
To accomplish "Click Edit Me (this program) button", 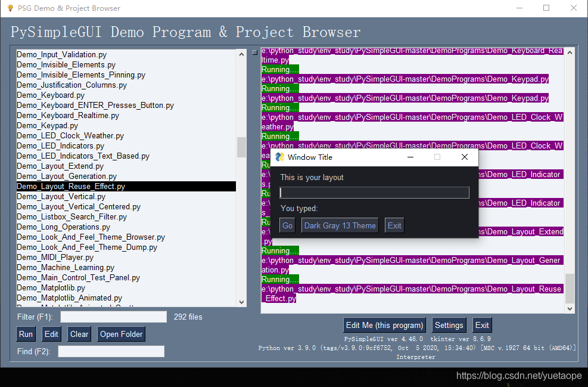I will 384,325.
